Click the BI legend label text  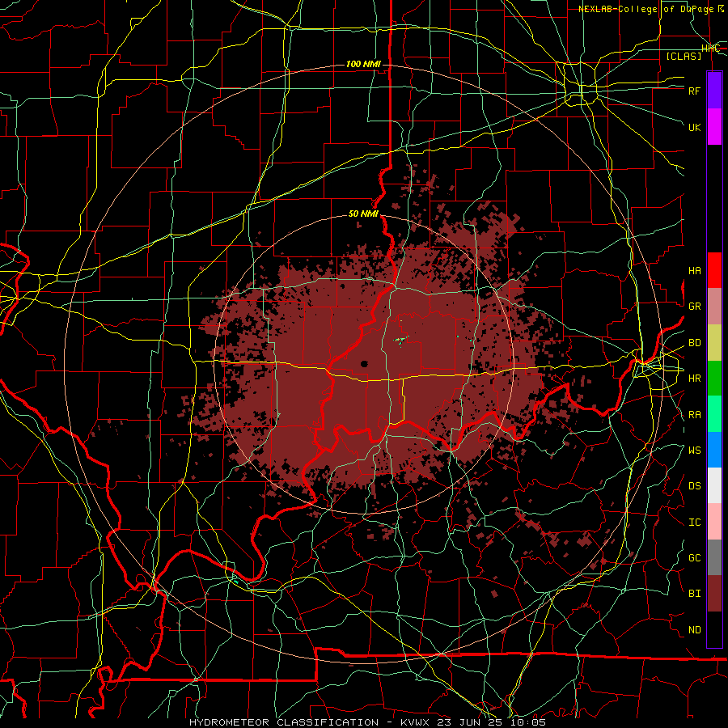[694, 594]
